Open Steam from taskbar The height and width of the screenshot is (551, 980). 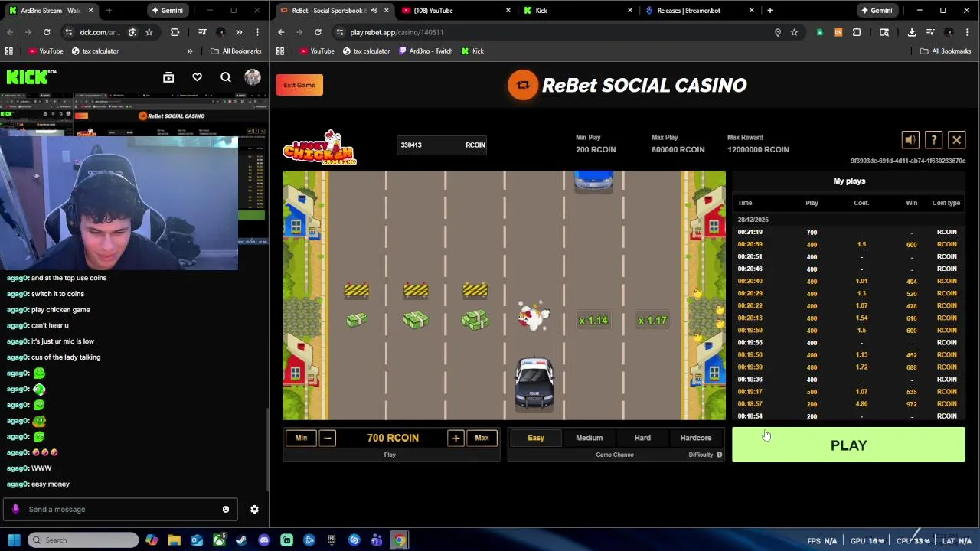241,540
